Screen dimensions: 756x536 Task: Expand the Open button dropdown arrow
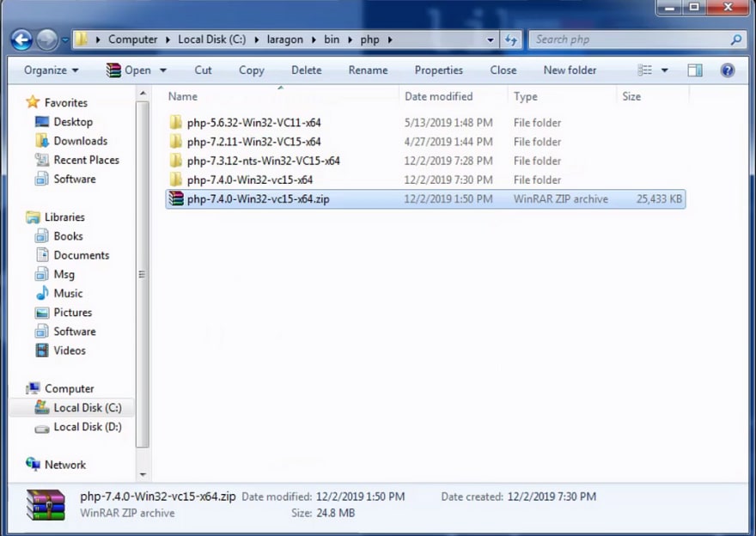163,70
